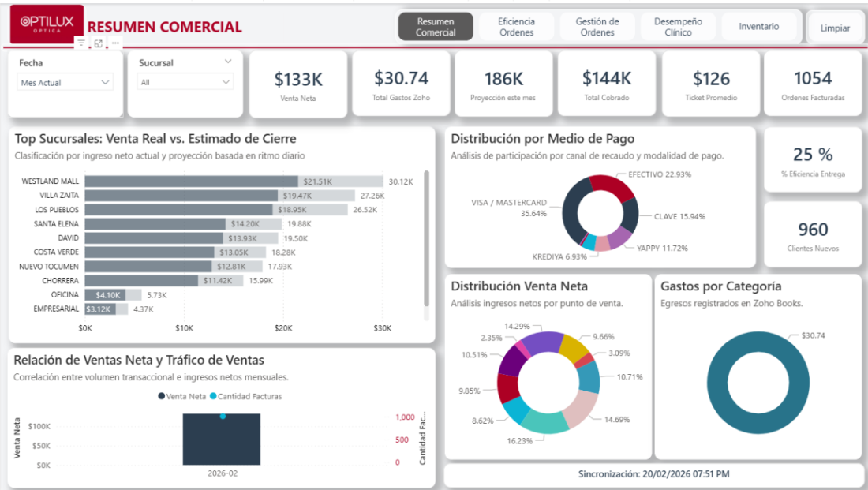
Task: Click the EFECTIVO 22.93% donut label
Action: [660, 174]
